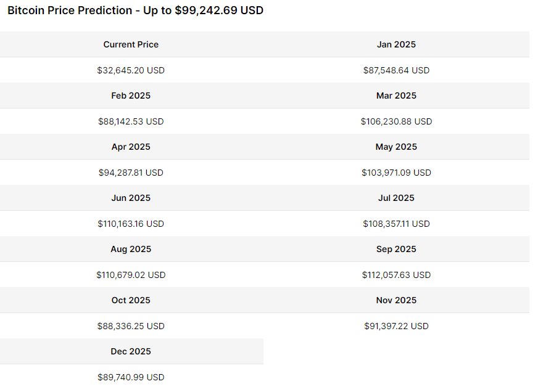
Task: Click the $87,548.64 USD value
Action: click(x=396, y=70)
